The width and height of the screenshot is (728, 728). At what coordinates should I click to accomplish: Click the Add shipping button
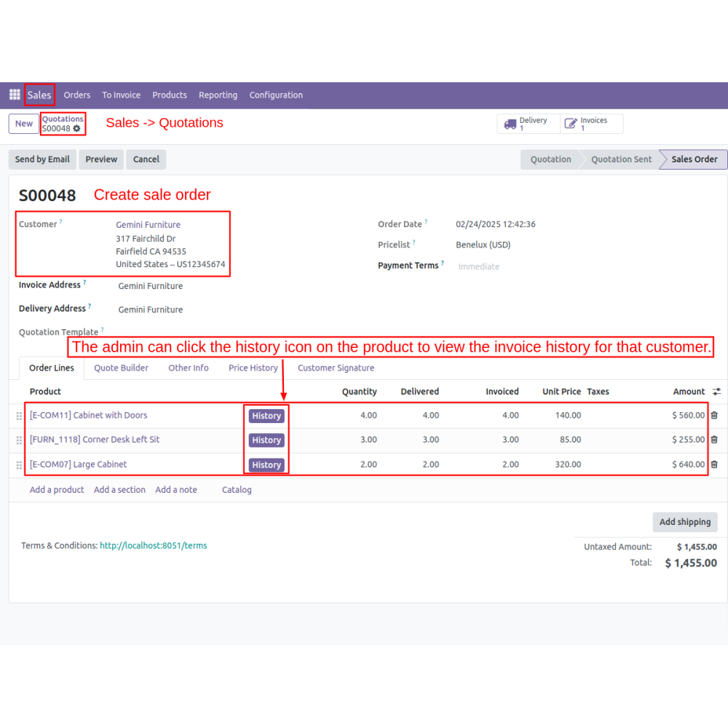[685, 522]
